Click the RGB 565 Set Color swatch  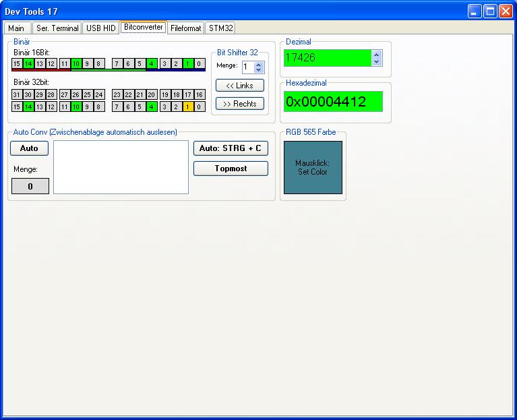coord(313,167)
